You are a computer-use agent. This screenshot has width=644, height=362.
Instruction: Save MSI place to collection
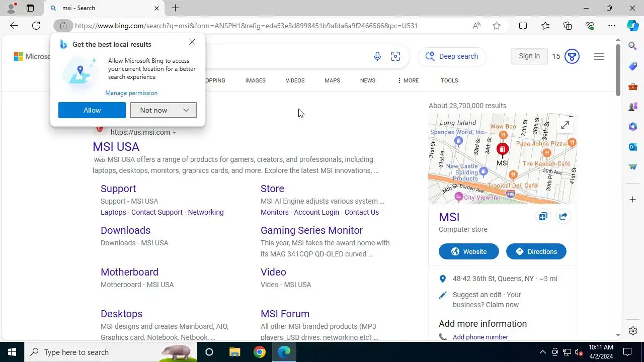coord(543,217)
